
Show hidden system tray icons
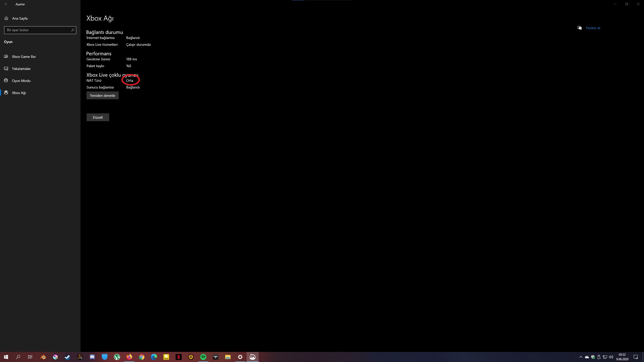581,357
